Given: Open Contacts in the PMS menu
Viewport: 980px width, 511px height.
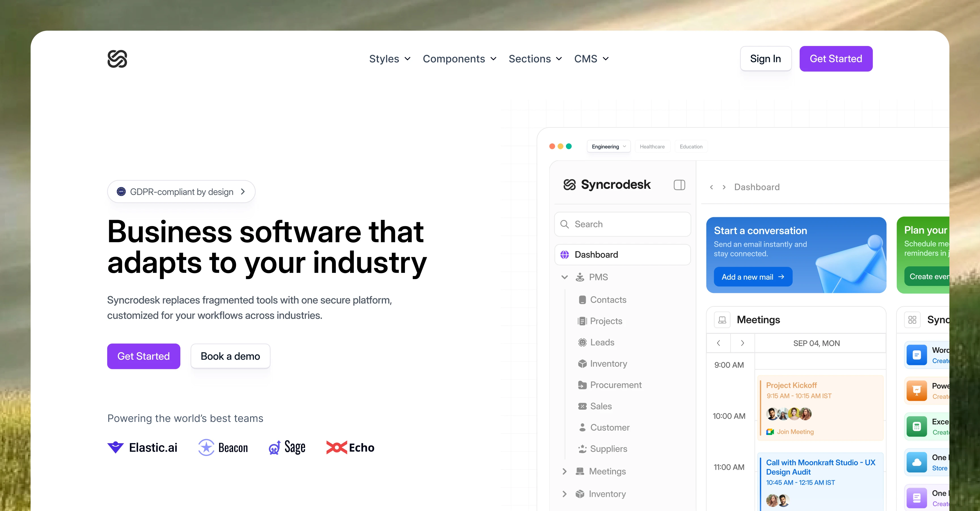Looking at the screenshot, I should point(608,300).
